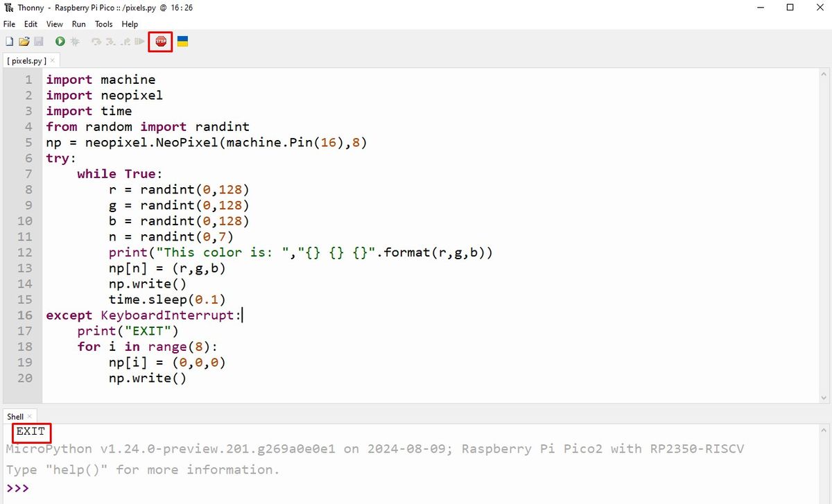The height and width of the screenshot is (504, 832).
Task: Switch to the pixels.py tab
Action: (x=26, y=60)
